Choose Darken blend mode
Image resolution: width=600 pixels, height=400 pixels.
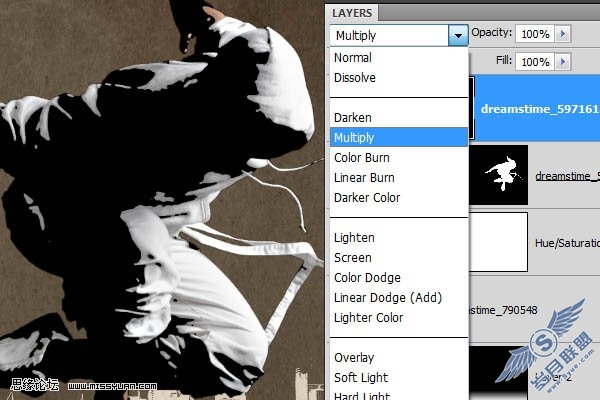pos(399,118)
